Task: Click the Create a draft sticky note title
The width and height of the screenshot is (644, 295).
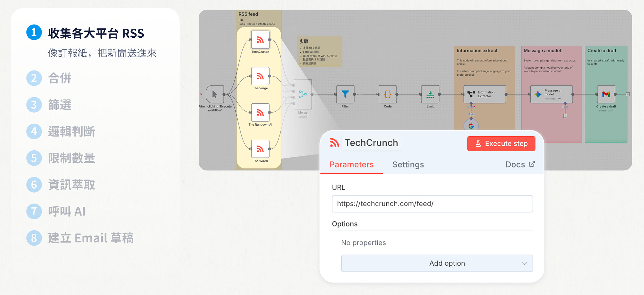Action: point(601,51)
